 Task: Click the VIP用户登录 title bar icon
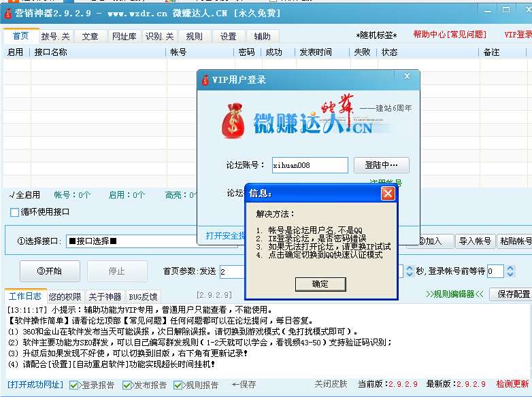click(x=205, y=80)
